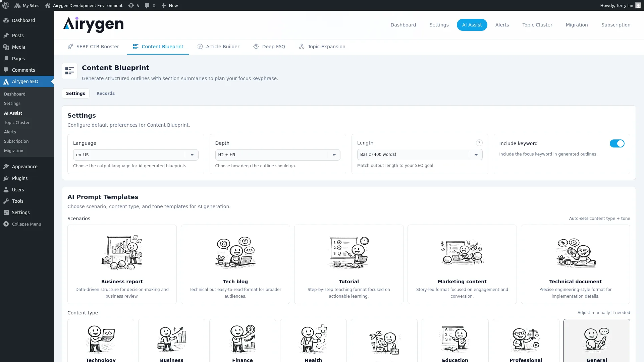Open Migration in top navigation

577,25
